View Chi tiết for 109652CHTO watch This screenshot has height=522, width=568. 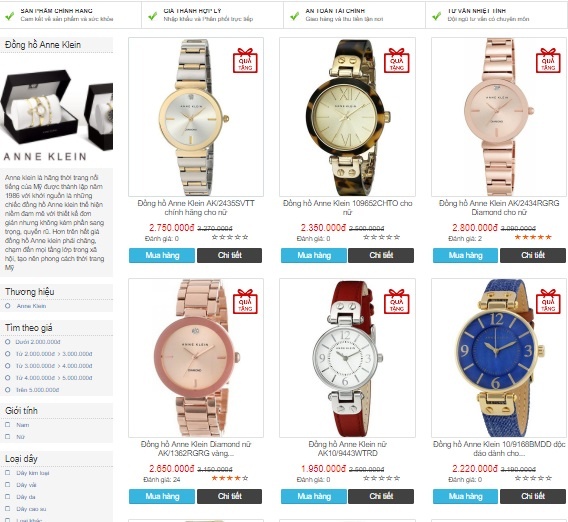point(381,255)
